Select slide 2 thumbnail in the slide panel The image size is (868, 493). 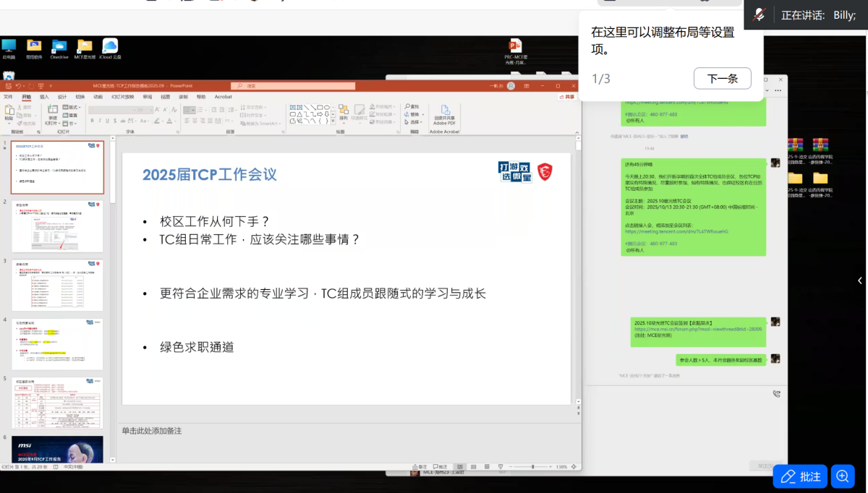click(x=58, y=226)
